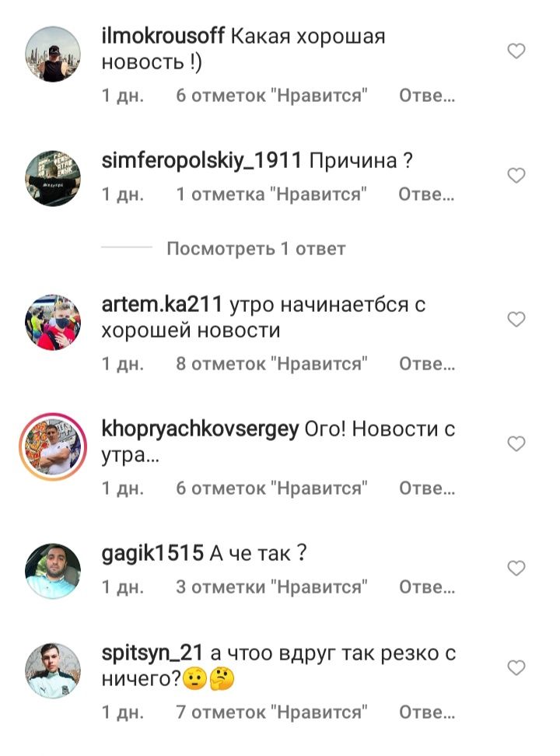View 3 likes on gagik1515's comment
Image resolution: width=560 pixels, height=756 pixels.
[x=271, y=586]
